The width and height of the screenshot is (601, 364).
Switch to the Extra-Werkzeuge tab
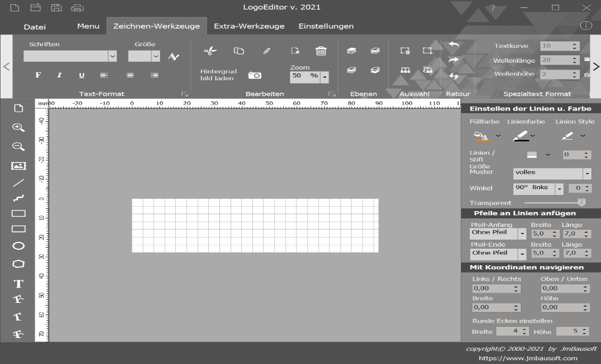[x=249, y=26]
